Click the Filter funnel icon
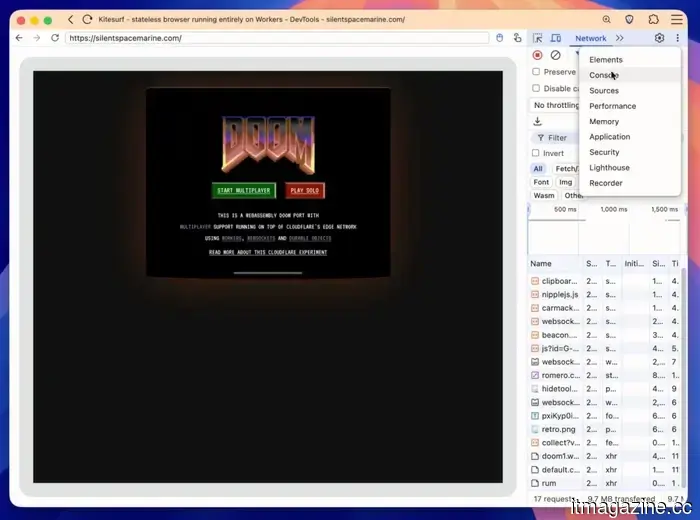The width and height of the screenshot is (700, 520). pyautogui.click(x=541, y=138)
